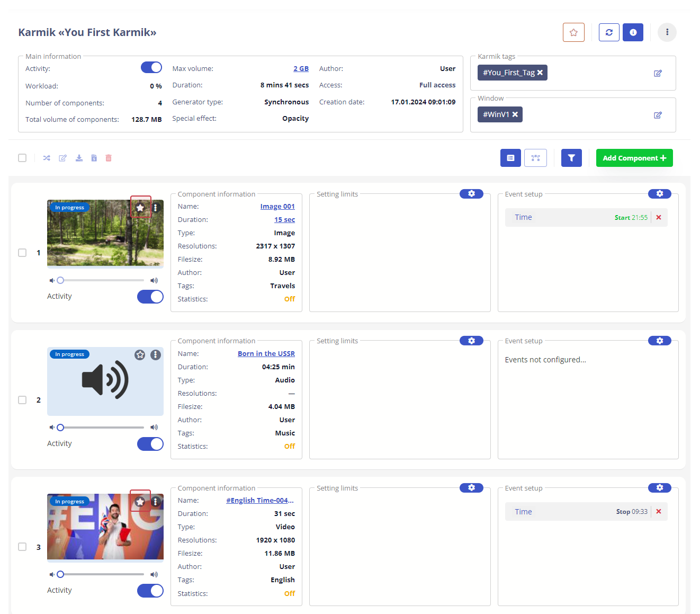This screenshot has width=700, height=614.
Task: Open the Born in the USSR three-dot menu
Action: click(156, 355)
